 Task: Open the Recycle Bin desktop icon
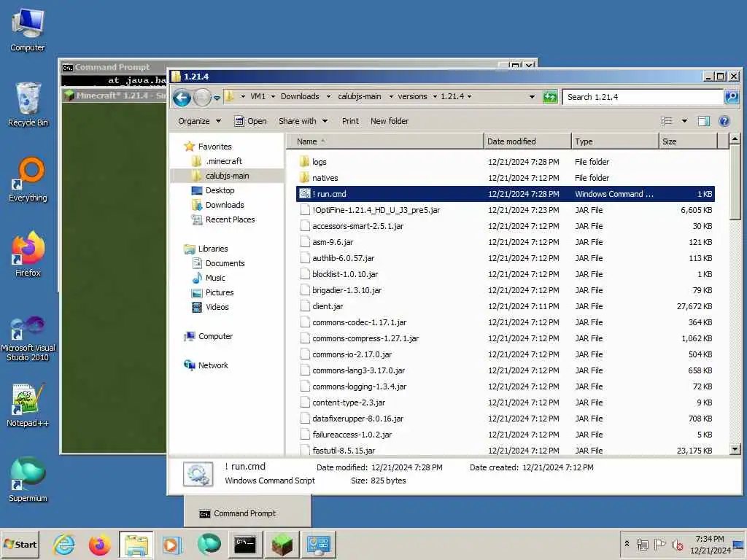(x=28, y=105)
